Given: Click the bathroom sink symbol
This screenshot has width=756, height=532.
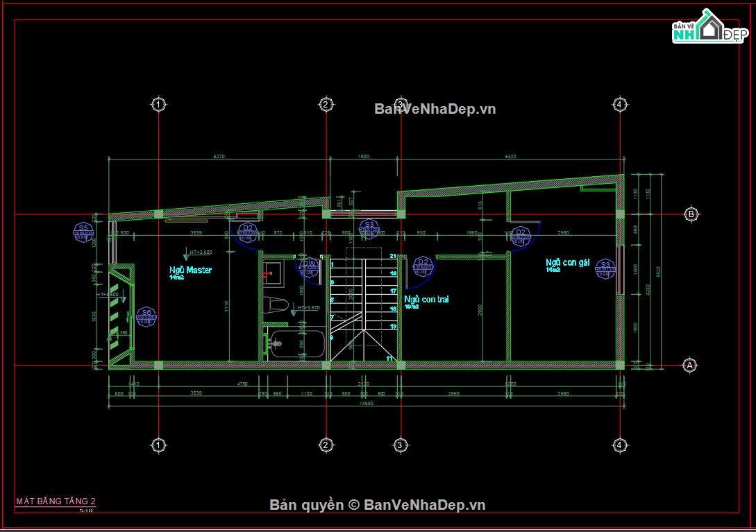Looking at the screenshot, I should tap(274, 271).
